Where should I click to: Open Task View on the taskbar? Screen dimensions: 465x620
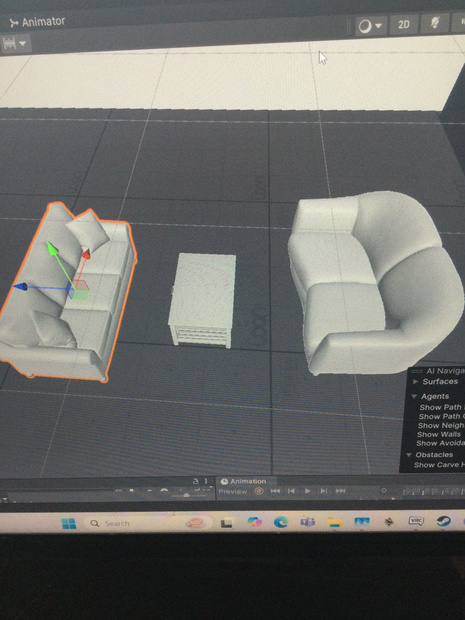point(227,523)
